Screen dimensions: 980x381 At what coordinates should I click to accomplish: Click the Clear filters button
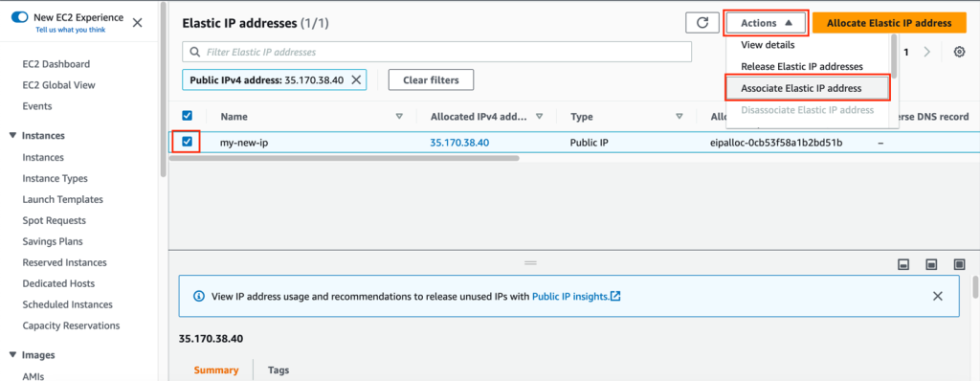point(431,80)
